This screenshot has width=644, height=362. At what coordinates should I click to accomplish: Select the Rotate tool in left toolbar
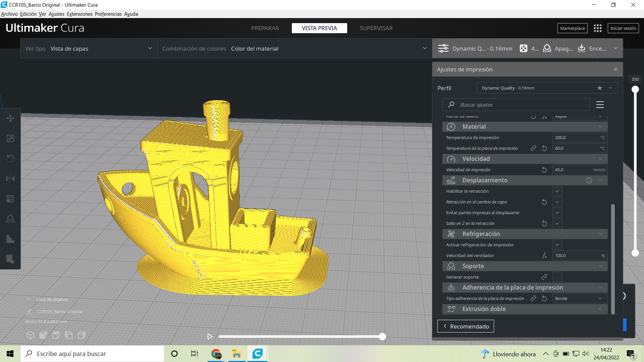click(x=10, y=159)
